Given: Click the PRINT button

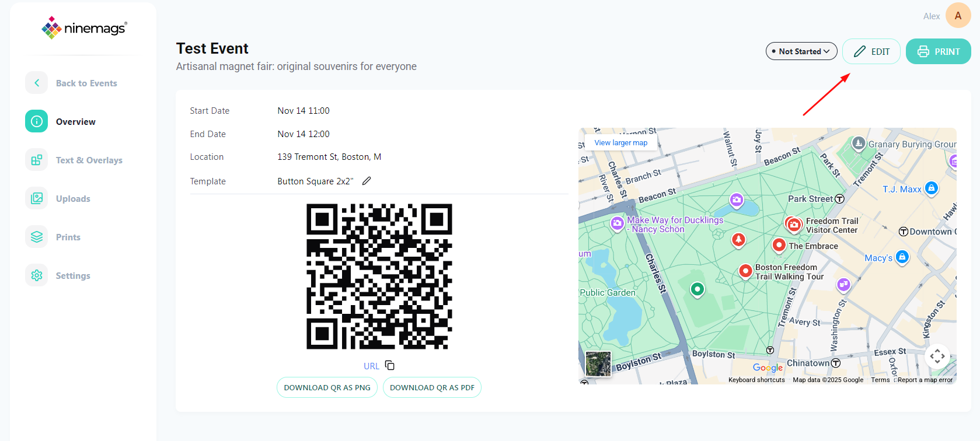Looking at the screenshot, I should coord(939,51).
